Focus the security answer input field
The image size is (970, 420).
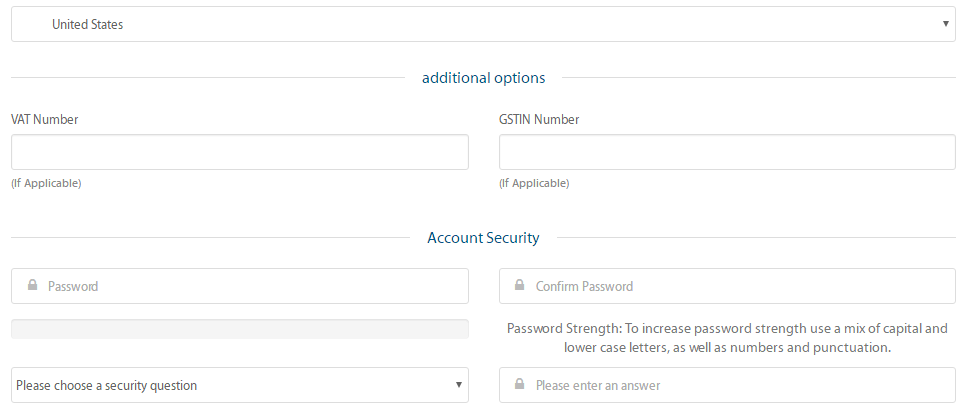727,385
